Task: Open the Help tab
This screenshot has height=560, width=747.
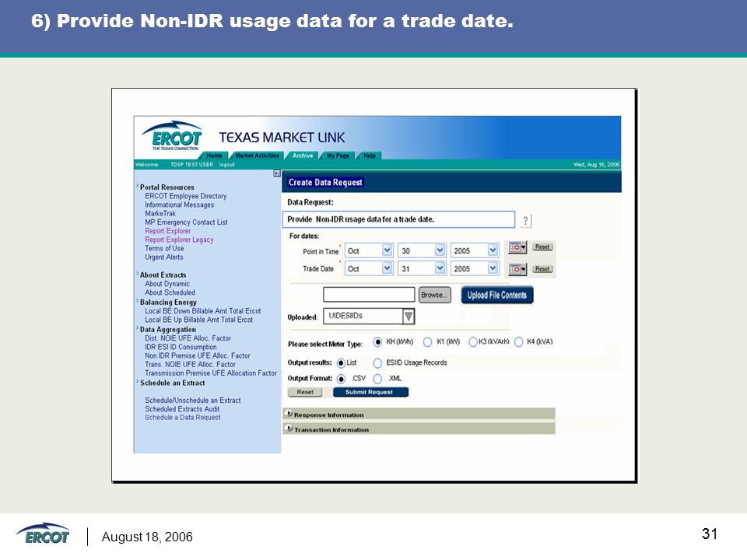Action: 369,156
